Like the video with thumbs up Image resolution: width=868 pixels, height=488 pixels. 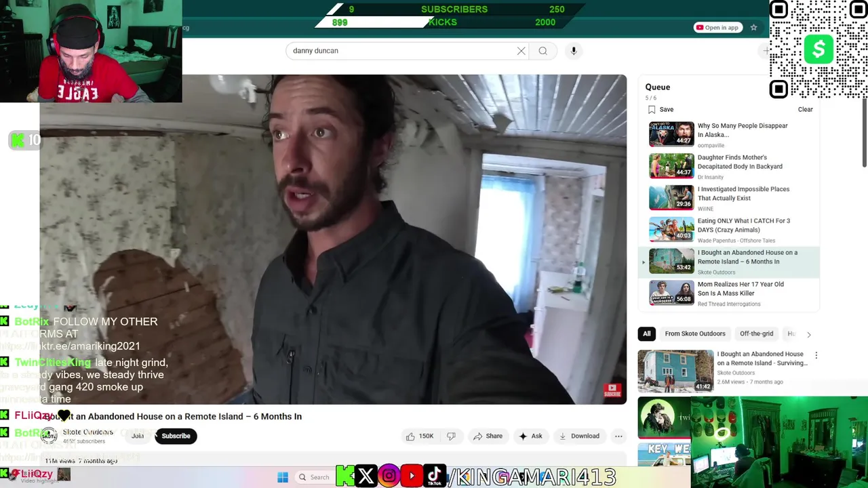coord(420,436)
